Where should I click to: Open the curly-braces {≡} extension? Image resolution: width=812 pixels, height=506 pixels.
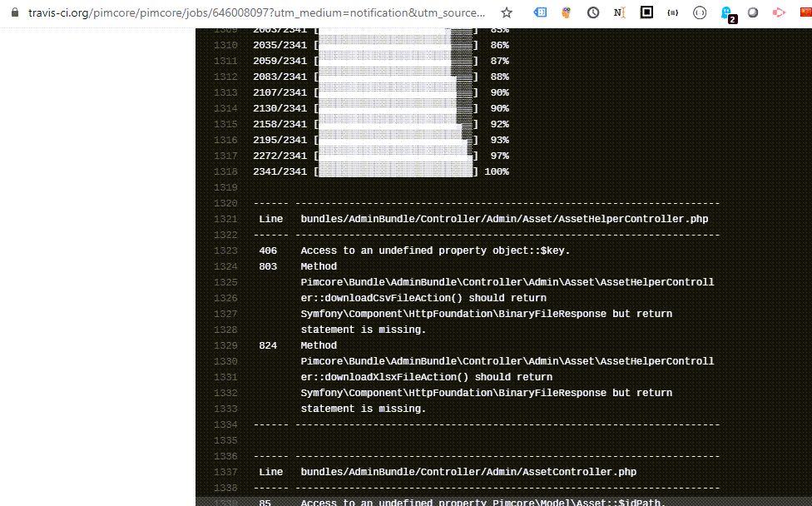[x=672, y=12]
